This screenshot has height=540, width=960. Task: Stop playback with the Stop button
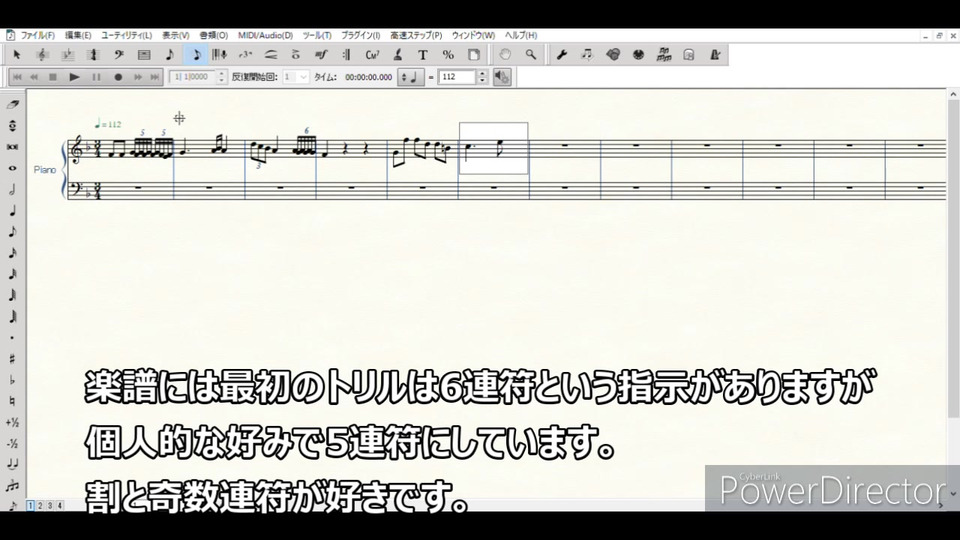click(53, 77)
